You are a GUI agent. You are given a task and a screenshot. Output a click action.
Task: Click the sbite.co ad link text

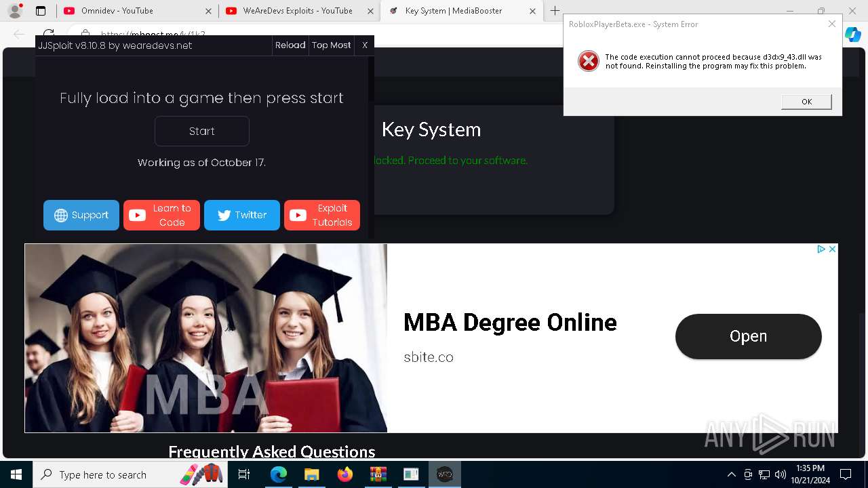point(429,357)
